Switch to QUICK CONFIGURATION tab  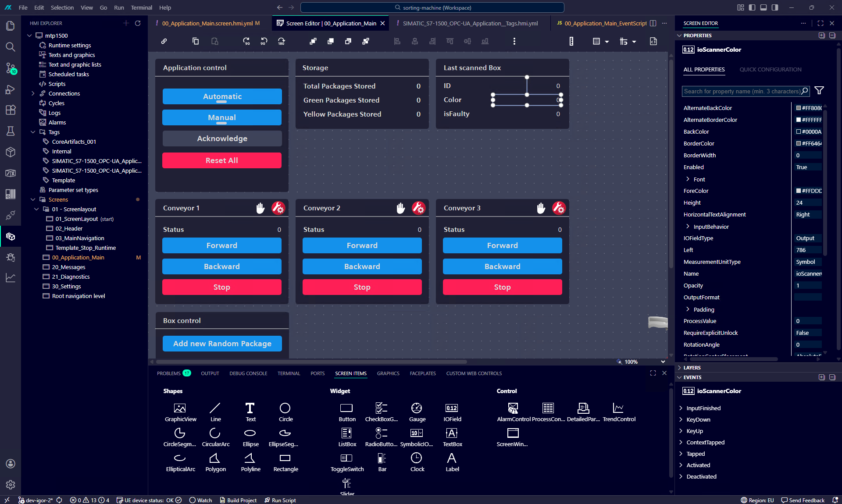point(771,69)
